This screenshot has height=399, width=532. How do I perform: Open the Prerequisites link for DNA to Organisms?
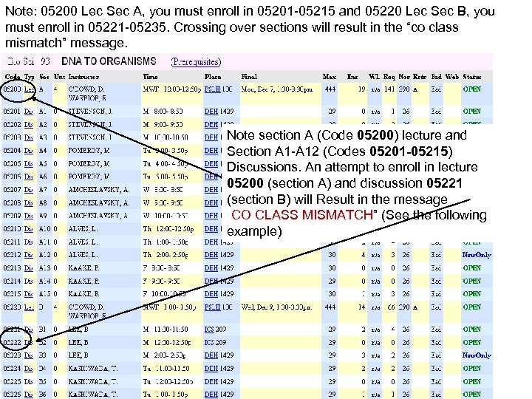196,62
